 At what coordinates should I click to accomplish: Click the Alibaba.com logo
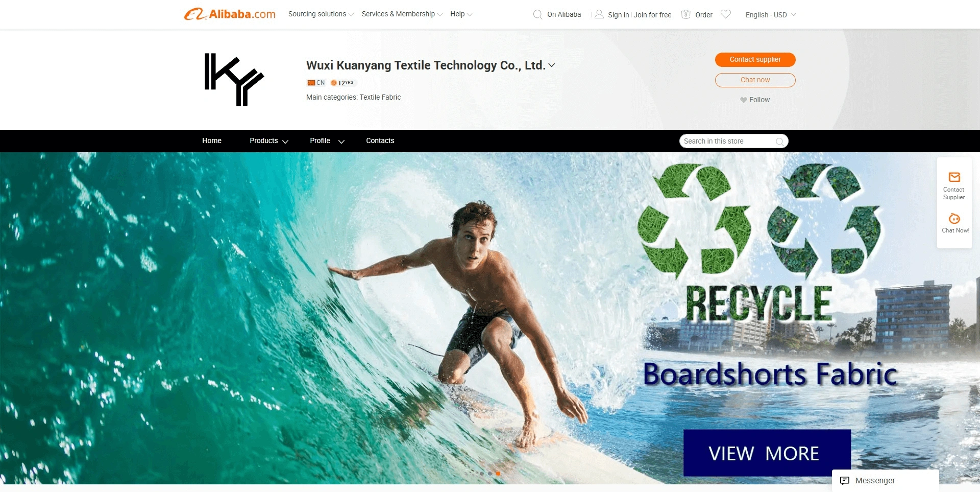tap(230, 14)
